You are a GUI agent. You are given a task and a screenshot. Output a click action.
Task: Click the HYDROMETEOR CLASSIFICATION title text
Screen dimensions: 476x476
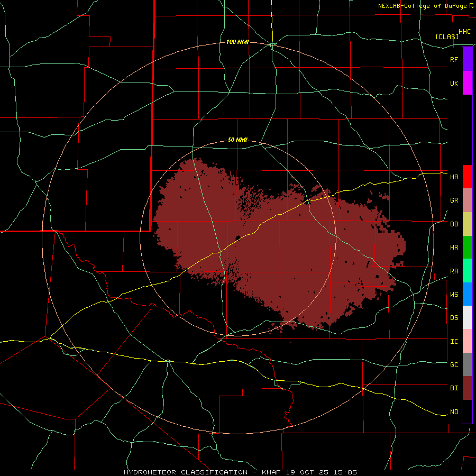click(186, 472)
